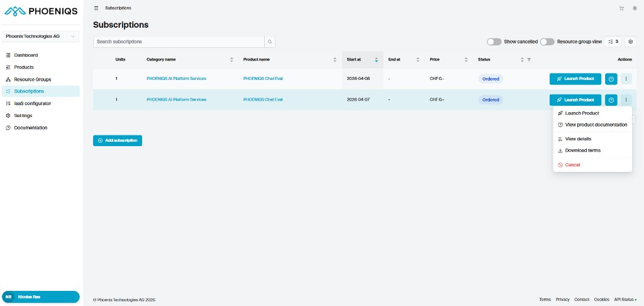Open help icon for 2026-04-07 subscription
The height and width of the screenshot is (306, 644).
[611, 100]
